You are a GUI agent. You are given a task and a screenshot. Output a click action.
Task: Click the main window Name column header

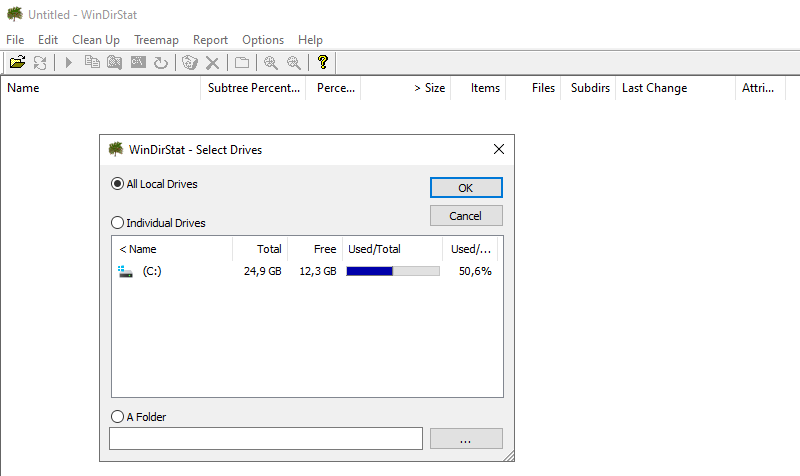click(101, 88)
